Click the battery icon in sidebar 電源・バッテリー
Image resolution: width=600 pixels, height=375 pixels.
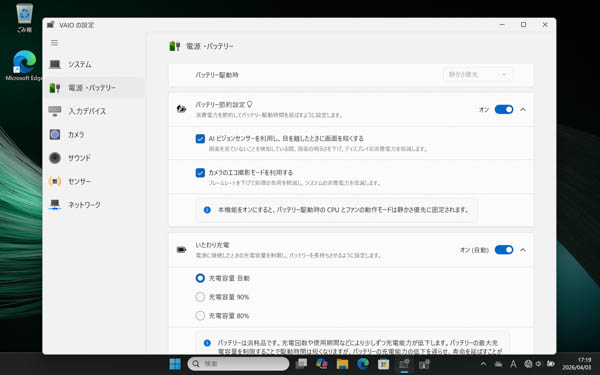pos(55,88)
